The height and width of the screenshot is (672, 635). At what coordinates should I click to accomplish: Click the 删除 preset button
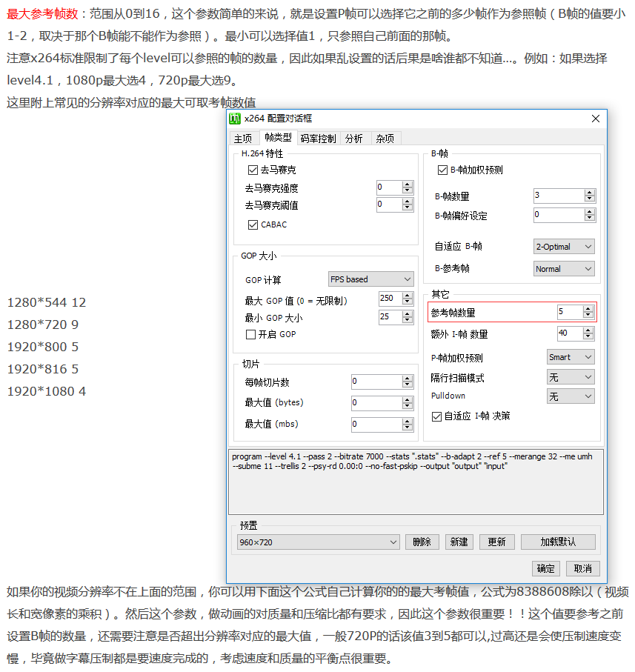tap(422, 542)
